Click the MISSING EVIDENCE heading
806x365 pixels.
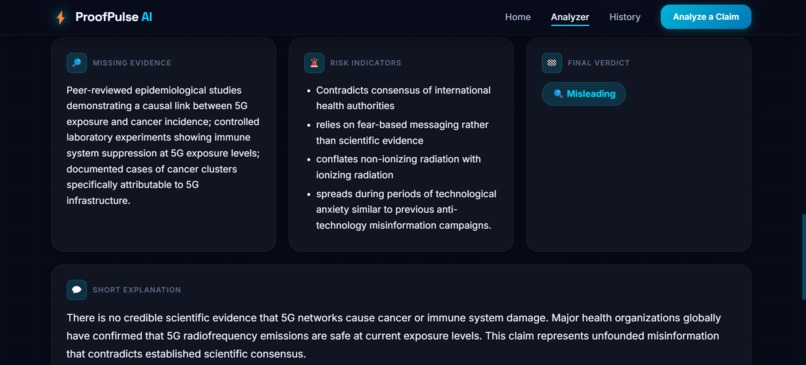click(x=132, y=63)
